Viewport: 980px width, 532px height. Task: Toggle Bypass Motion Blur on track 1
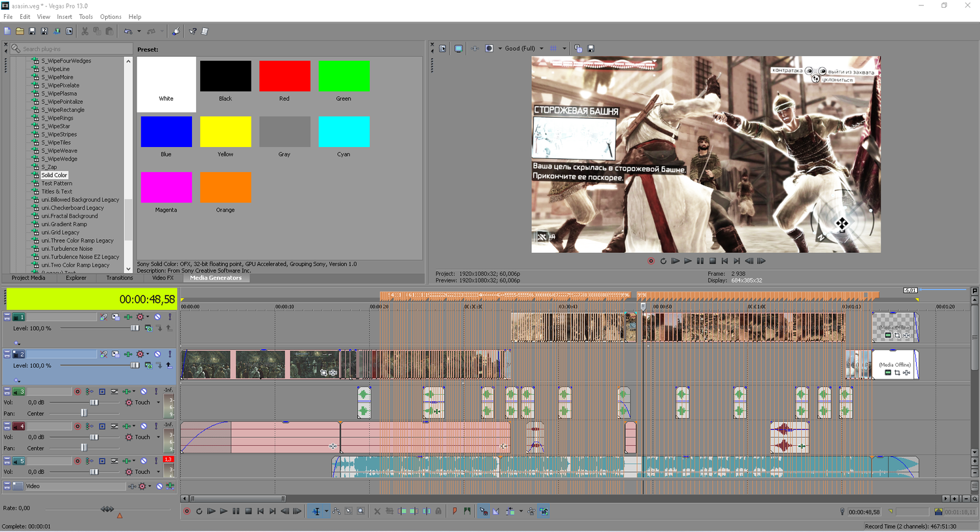[x=104, y=317]
